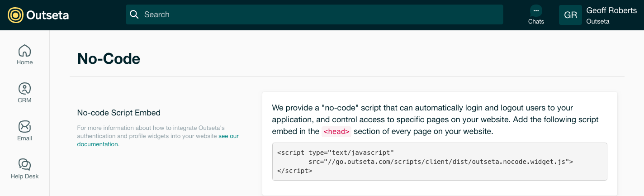The width and height of the screenshot is (644, 196).
Task: Click the Outseta circular logo icon
Action: (15, 15)
